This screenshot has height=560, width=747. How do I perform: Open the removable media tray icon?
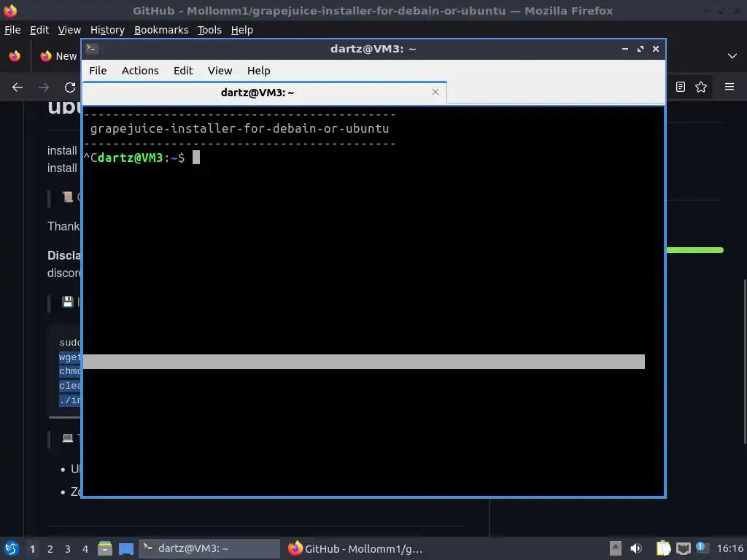tap(616, 548)
